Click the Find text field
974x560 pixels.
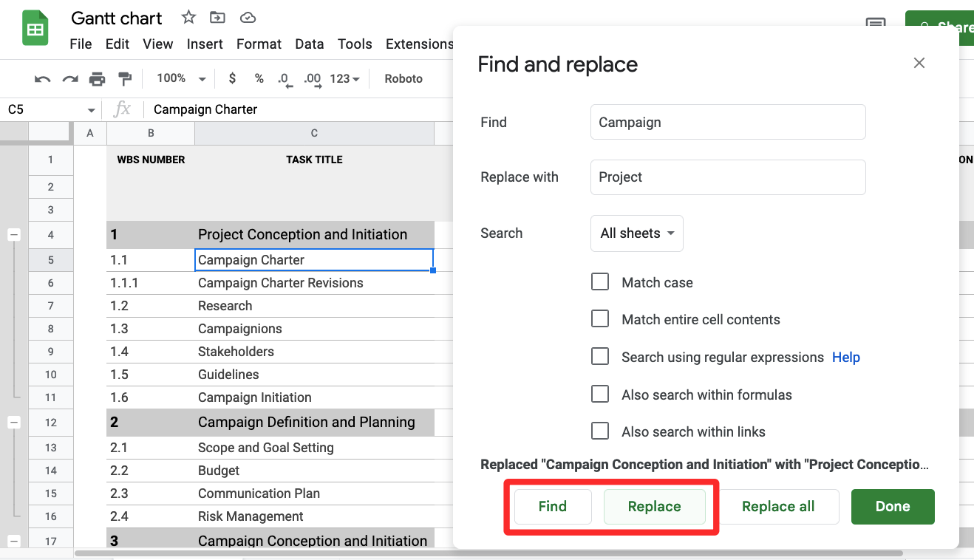click(728, 122)
